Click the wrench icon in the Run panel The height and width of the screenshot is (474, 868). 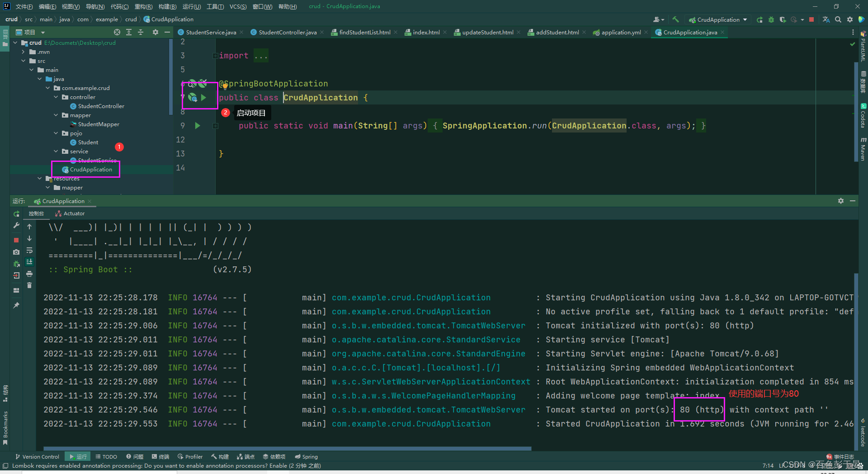pos(16,225)
